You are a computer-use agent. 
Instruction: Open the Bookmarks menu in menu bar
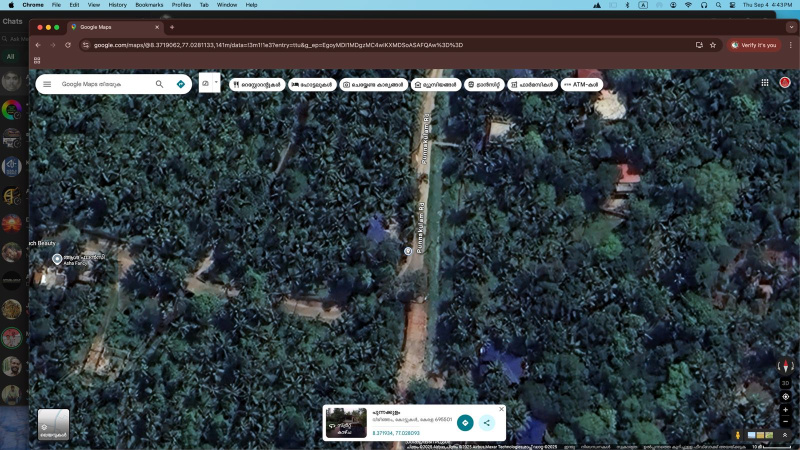[x=149, y=5]
